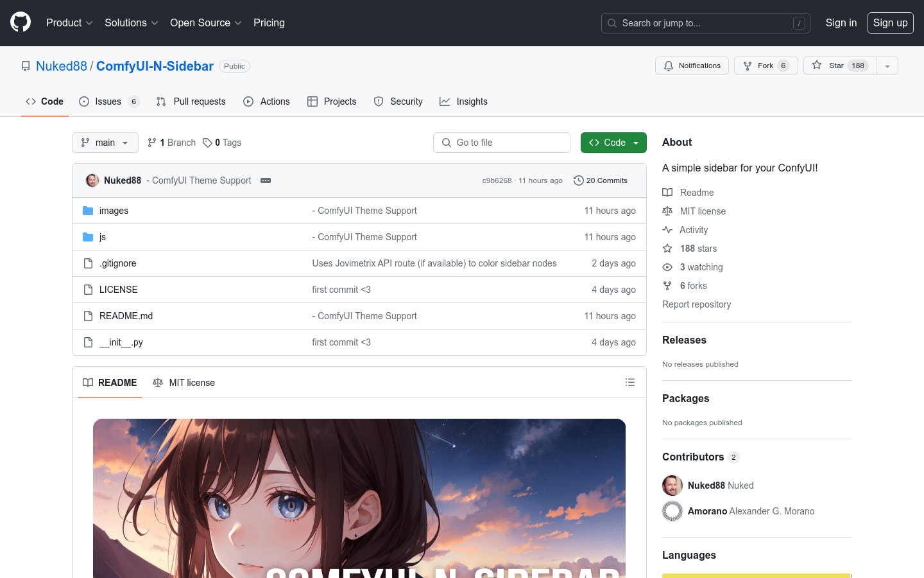
Task: Click the Go to file field
Action: pyautogui.click(x=502, y=142)
